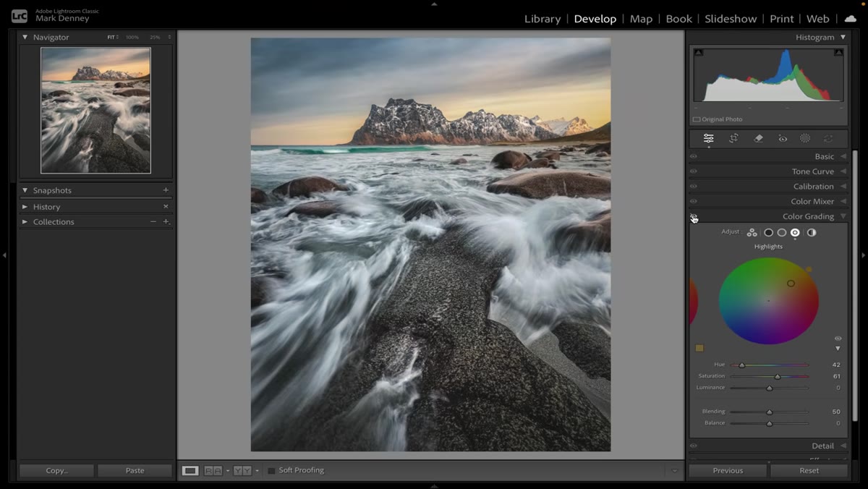This screenshot has height=489, width=868.
Task: Expand the Collections panel
Action: (25, 221)
